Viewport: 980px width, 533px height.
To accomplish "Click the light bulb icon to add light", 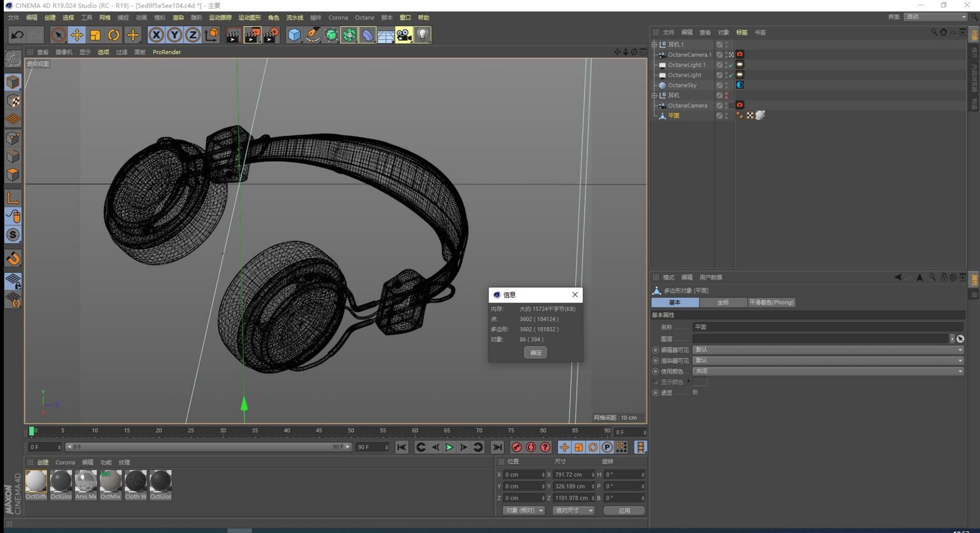I will tap(422, 35).
